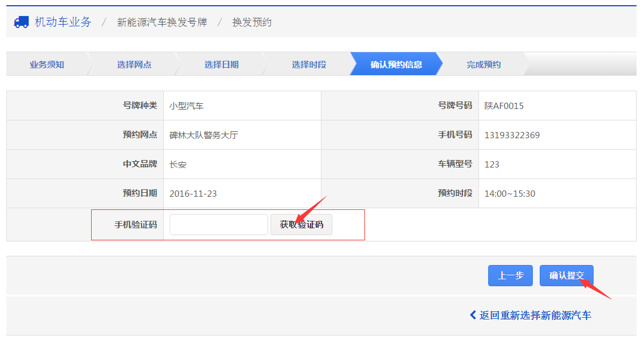
Task: Open the 机动车业务 breadcrumb
Action: click(x=63, y=22)
